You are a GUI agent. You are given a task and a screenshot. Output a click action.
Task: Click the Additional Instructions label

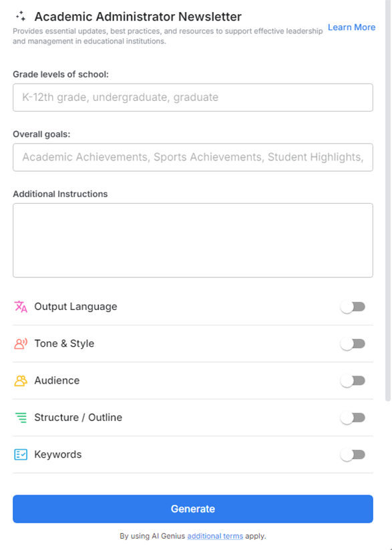point(59,194)
